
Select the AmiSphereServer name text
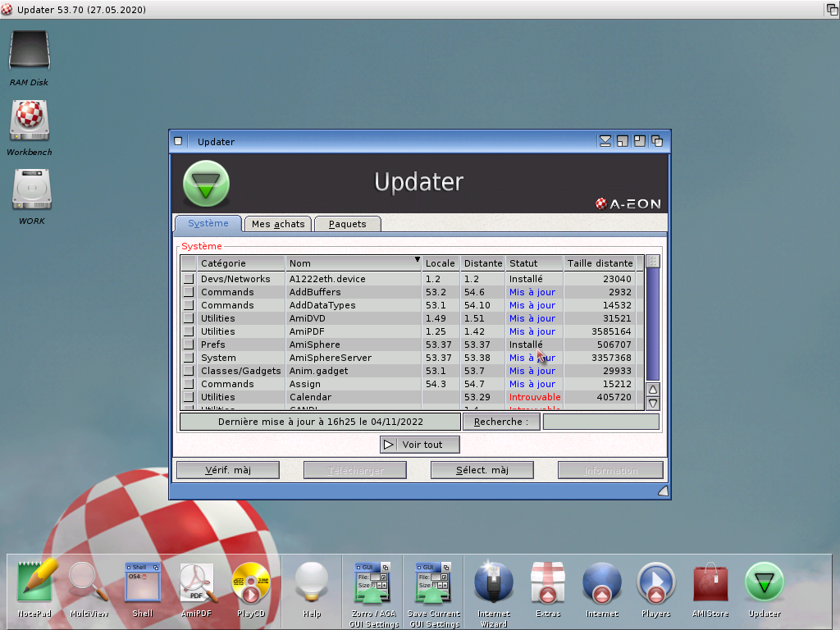pyautogui.click(x=331, y=358)
